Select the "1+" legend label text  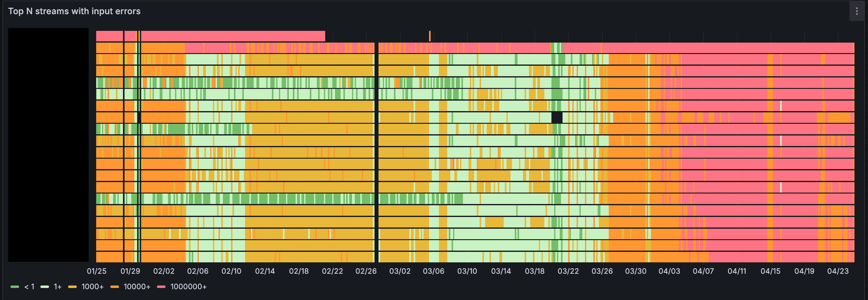pyautogui.click(x=57, y=287)
